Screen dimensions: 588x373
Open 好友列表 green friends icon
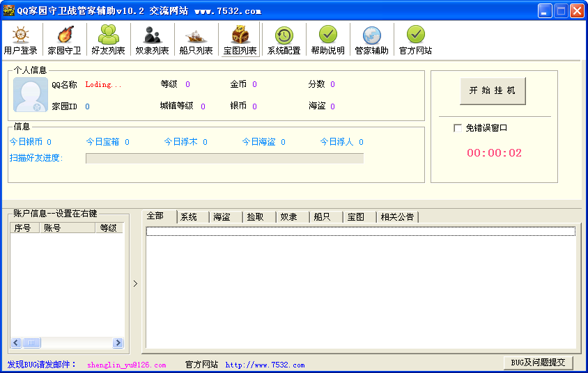click(109, 35)
